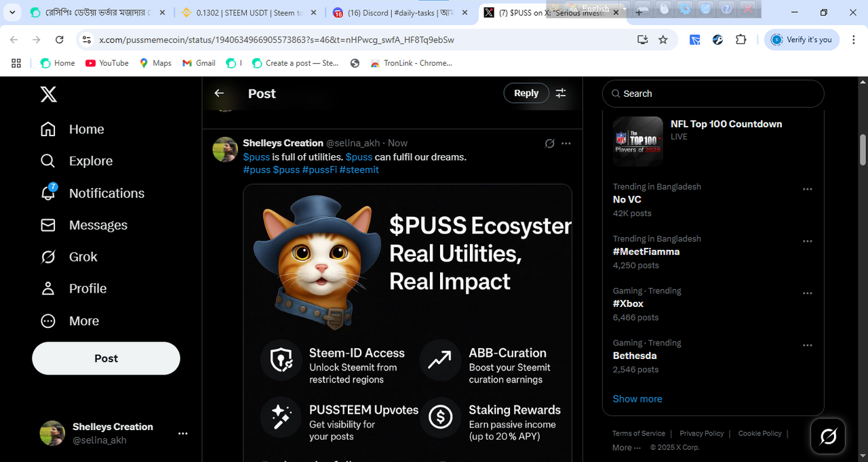Click the Grok icon on Shelleys Creation's post

tap(550, 144)
